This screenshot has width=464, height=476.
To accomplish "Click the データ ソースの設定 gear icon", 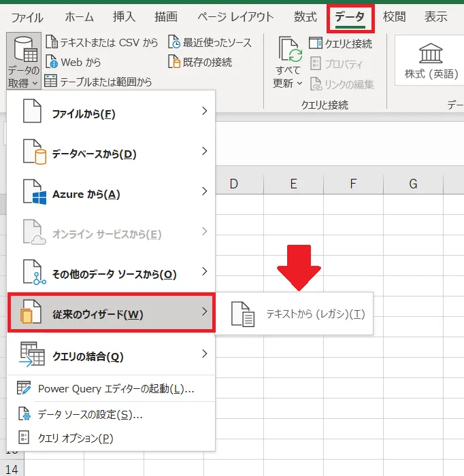I will [x=24, y=413].
